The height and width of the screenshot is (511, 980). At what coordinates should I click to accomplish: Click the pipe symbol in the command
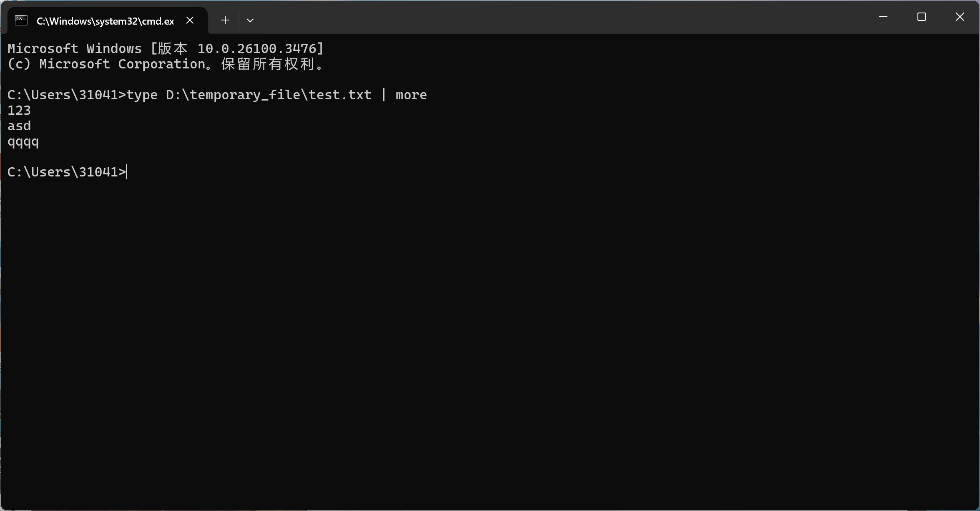[384, 95]
